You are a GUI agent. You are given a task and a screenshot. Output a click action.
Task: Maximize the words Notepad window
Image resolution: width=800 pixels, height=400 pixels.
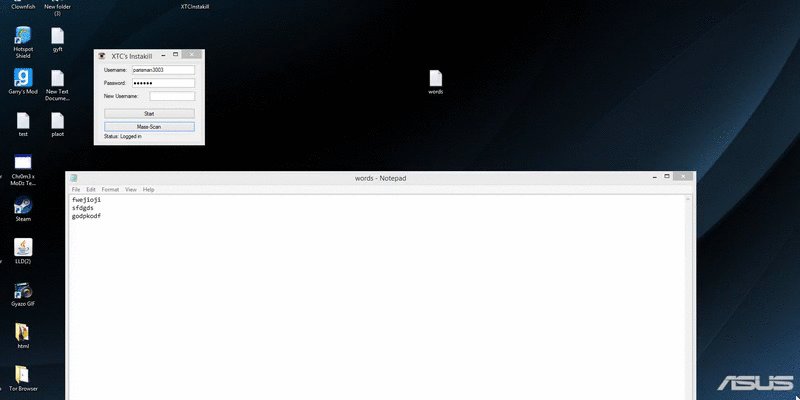point(667,176)
